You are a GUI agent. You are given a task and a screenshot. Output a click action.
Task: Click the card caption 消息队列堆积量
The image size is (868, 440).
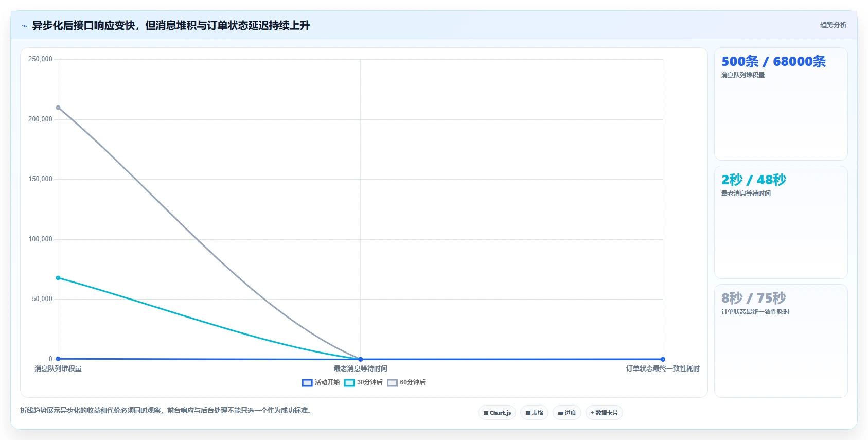743,75
